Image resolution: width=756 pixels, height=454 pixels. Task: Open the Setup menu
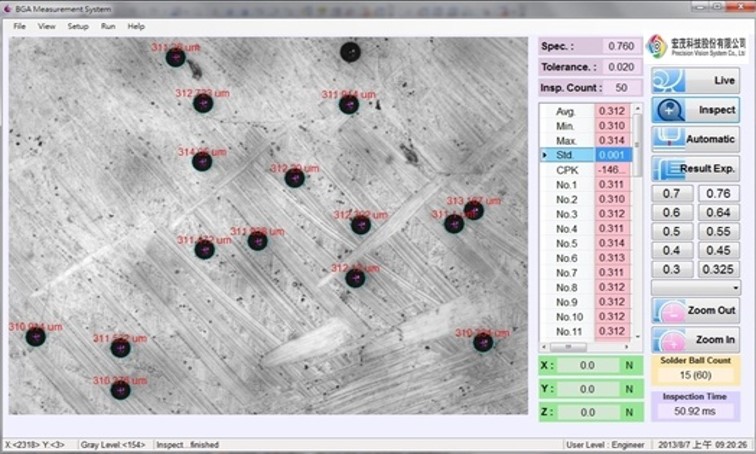coord(78,26)
